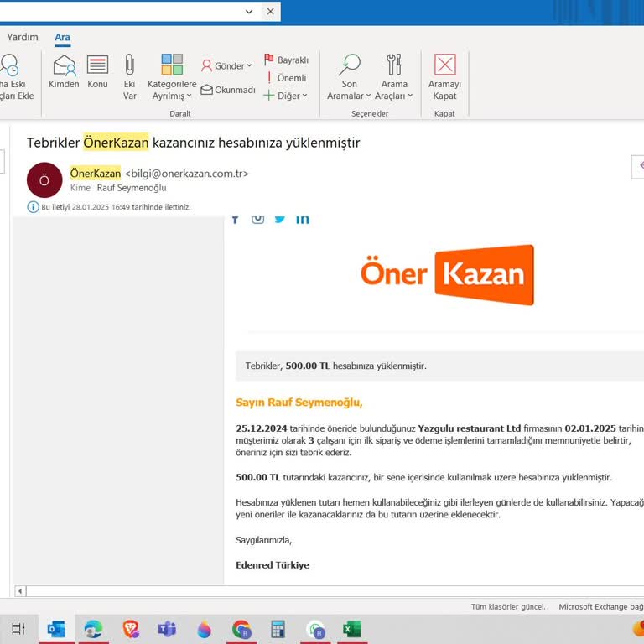
Task: Expand Diğer more filters dropdown
Action: [285, 96]
